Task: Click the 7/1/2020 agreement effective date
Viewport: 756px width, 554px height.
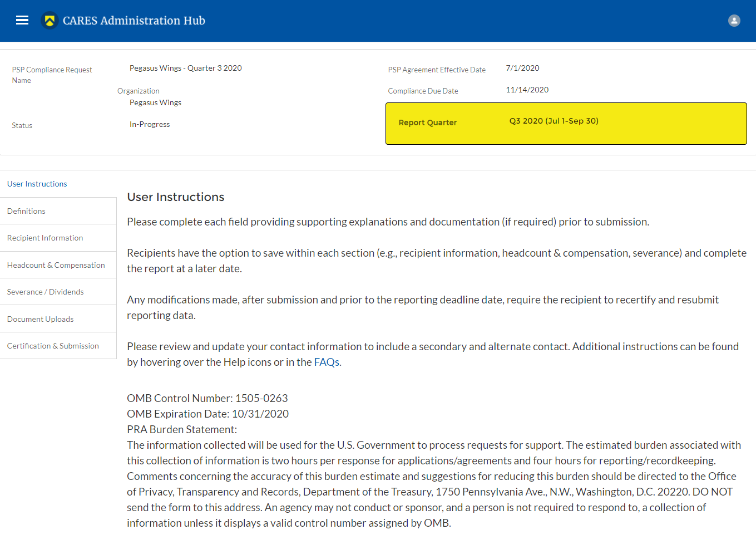Action: tap(522, 68)
